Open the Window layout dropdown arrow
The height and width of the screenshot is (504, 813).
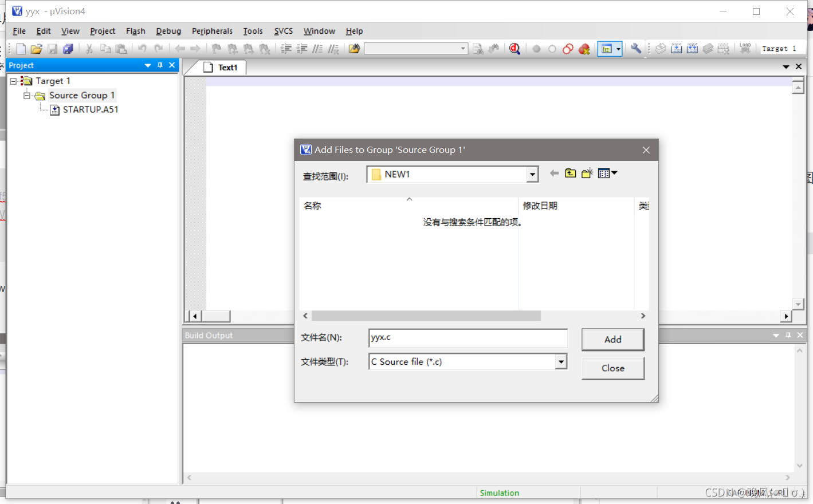[x=618, y=49]
